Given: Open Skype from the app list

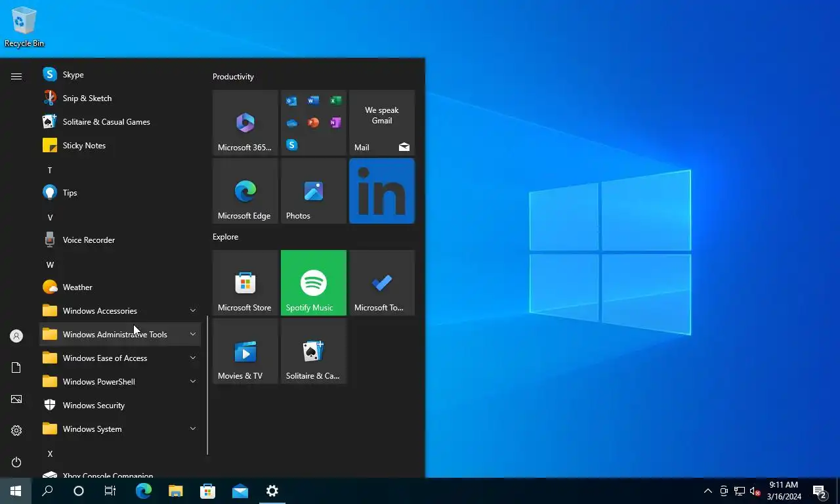Looking at the screenshot, I should (x=120, y=75).
